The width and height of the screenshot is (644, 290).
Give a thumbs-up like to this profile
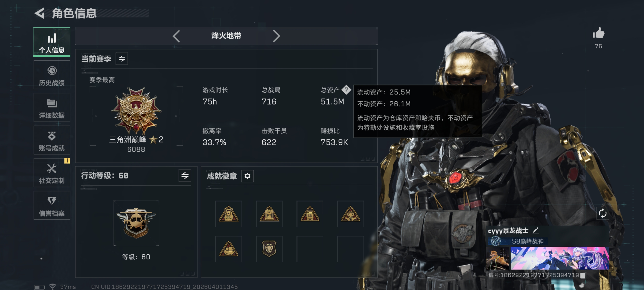coord(598,33)
